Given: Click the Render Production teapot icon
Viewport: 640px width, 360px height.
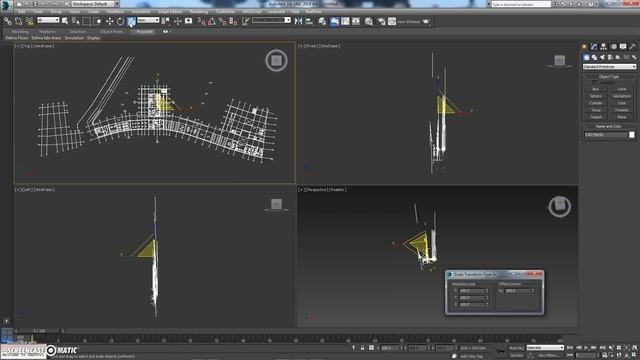Looking at the screenshot, I should (427, 21).
